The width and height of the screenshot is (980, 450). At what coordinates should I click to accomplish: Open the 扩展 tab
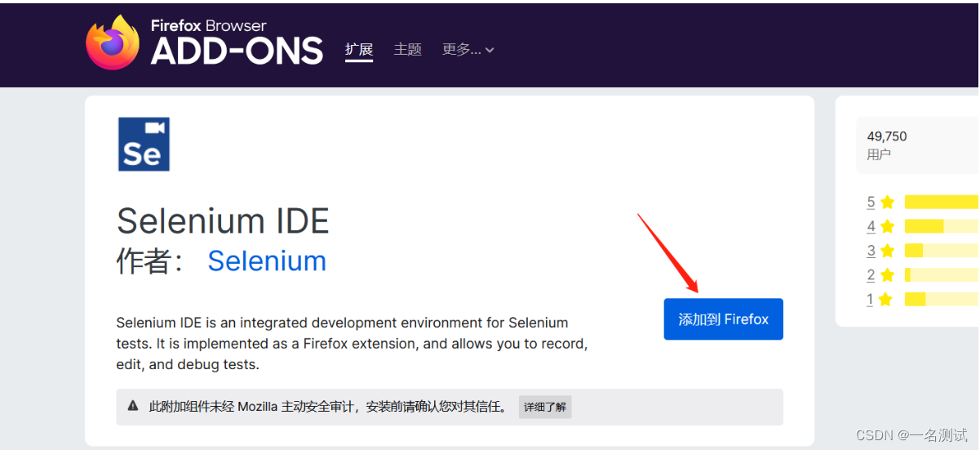point(359,50)
